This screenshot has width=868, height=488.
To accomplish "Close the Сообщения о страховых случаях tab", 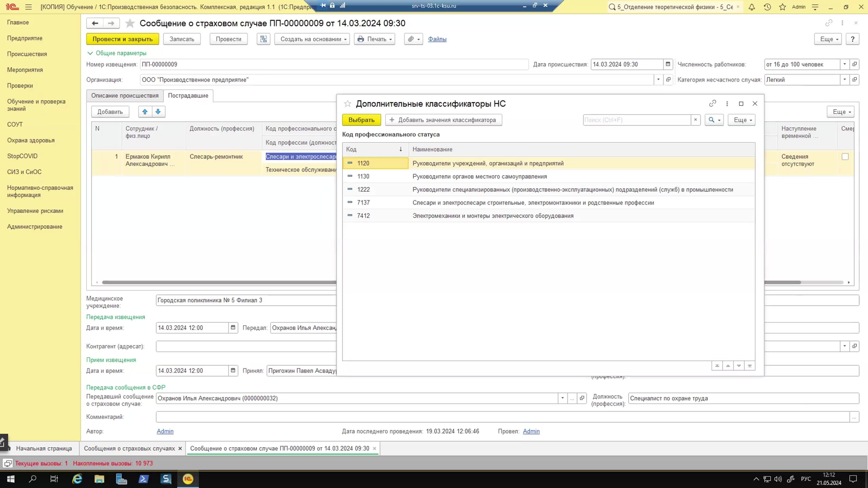I will (x=180, y=449).
